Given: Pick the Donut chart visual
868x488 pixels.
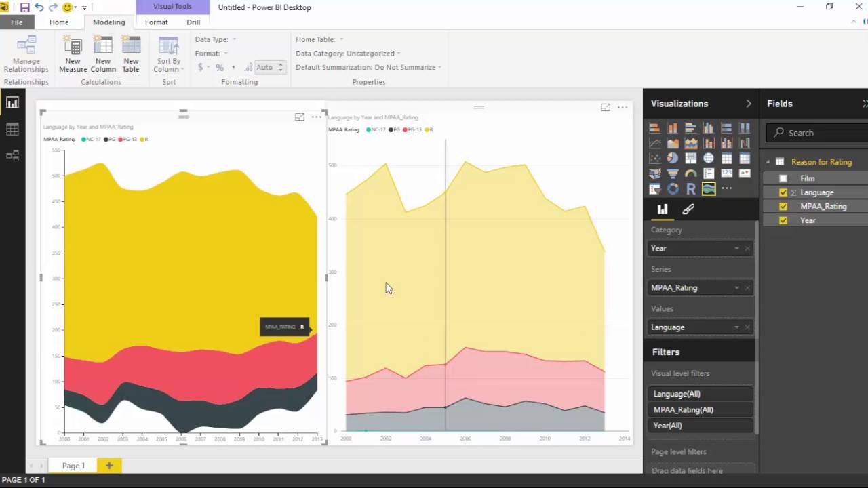Looking at the screenshot, I should pos(673,189).
